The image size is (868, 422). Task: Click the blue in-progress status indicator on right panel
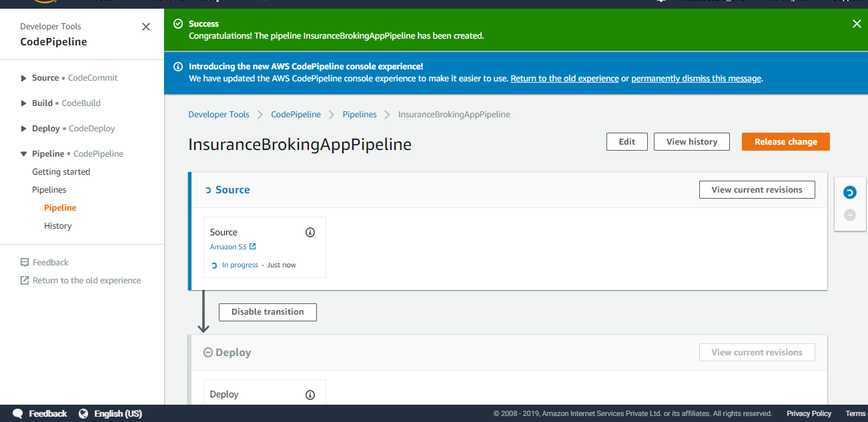[x=849, y=193]
